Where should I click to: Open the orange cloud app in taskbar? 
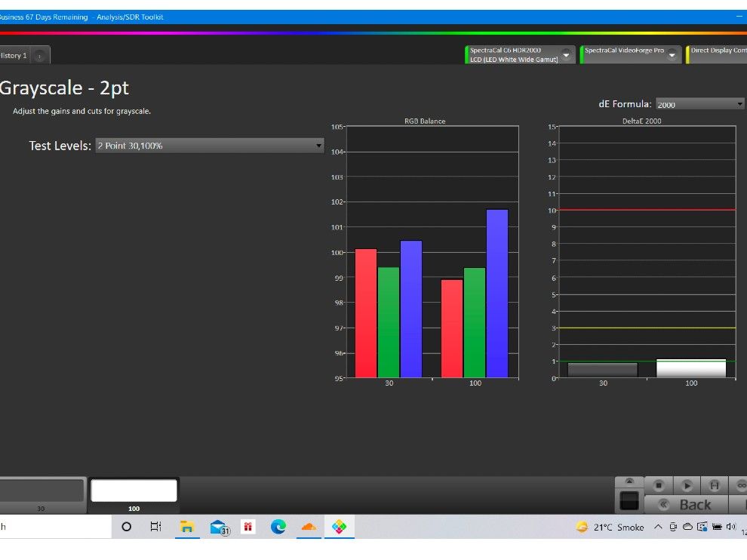(x=309, y=527)
